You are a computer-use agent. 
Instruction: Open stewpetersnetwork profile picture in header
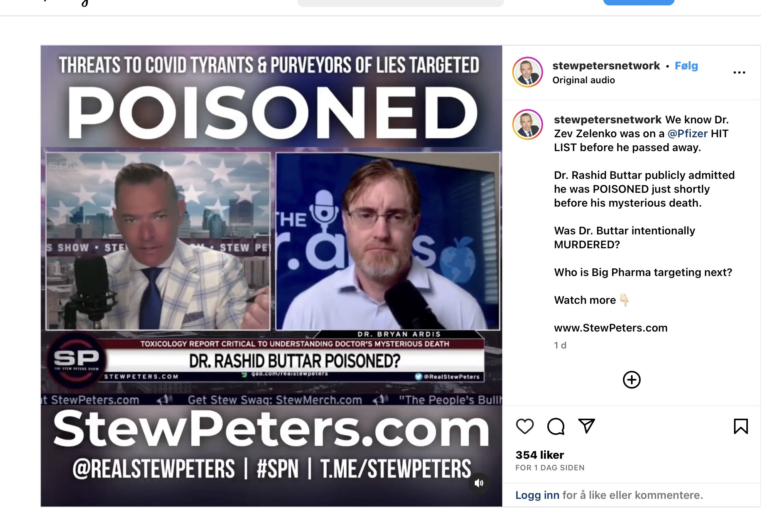pos(528,72)
